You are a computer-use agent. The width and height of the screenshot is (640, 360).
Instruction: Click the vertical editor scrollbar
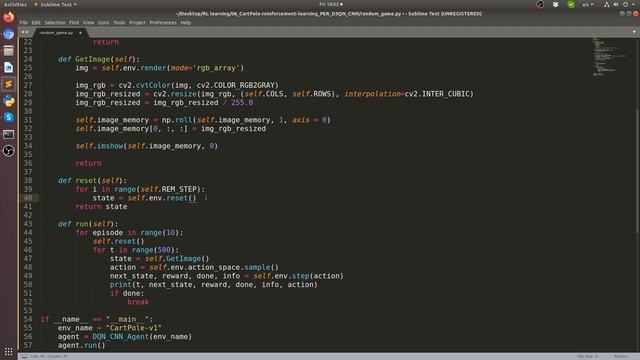pyautogui.click(x=637, y=171)
